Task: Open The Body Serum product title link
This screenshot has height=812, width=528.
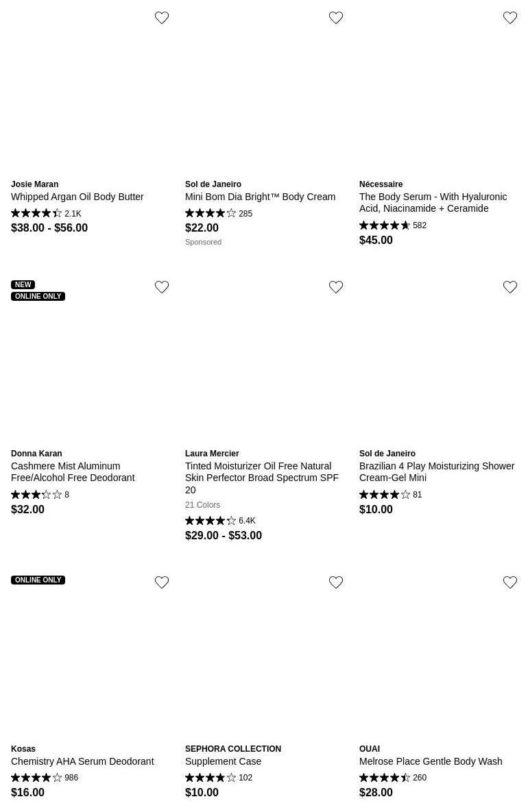Action: click(433, 202)
